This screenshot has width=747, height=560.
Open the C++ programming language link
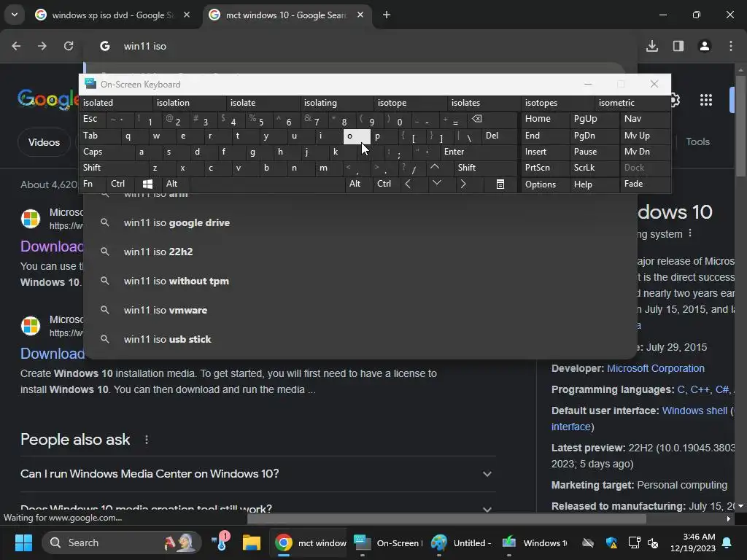(x=700, y=389)
